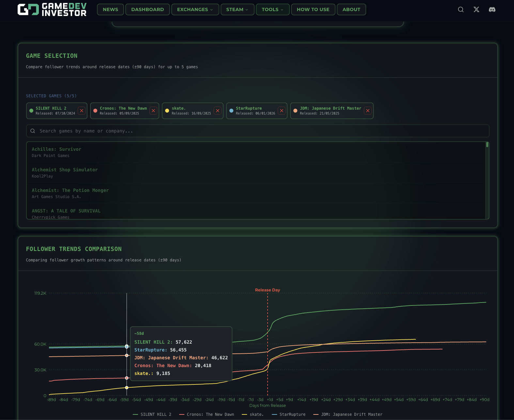Viewport: 514px width, 420px height.
Task: Click the StarRupture chip name
Action: (249, 108)
